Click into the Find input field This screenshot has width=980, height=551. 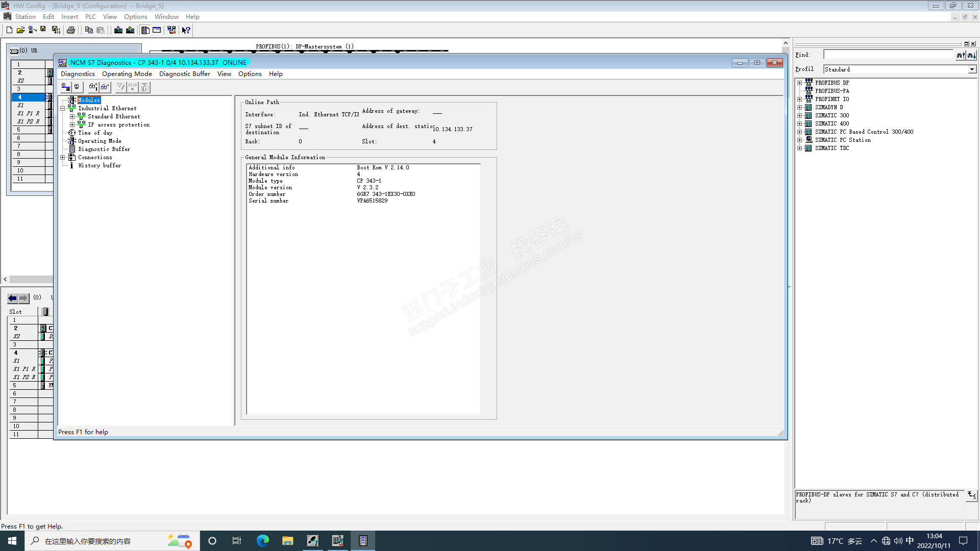(888, 55)
